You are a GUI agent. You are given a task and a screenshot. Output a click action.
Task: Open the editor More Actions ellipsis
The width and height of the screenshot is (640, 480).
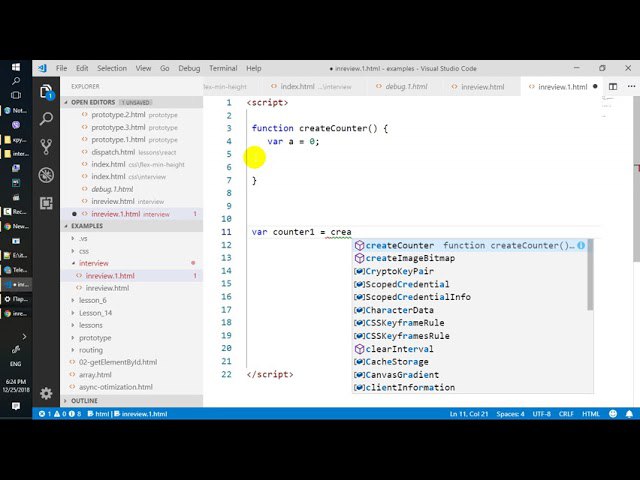pos(631,87)
